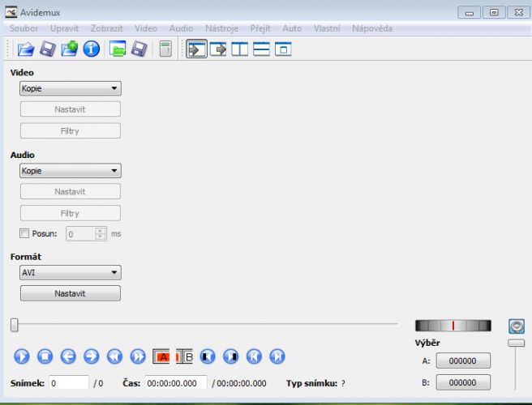Jump to previous keyframe double arrow
Image resolution: width=532 pixels, height=405 pixels.
click(x=114, y=356)
